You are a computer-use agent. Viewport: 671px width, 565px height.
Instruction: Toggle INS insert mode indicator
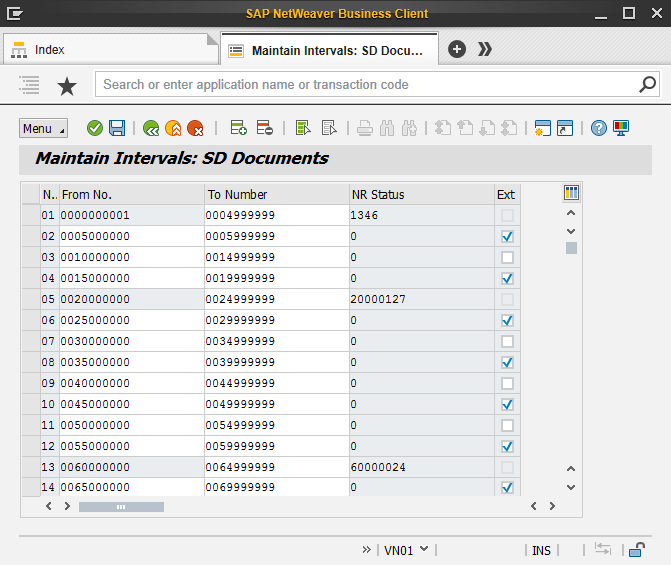pyautogui.click(x=541, y=550)
